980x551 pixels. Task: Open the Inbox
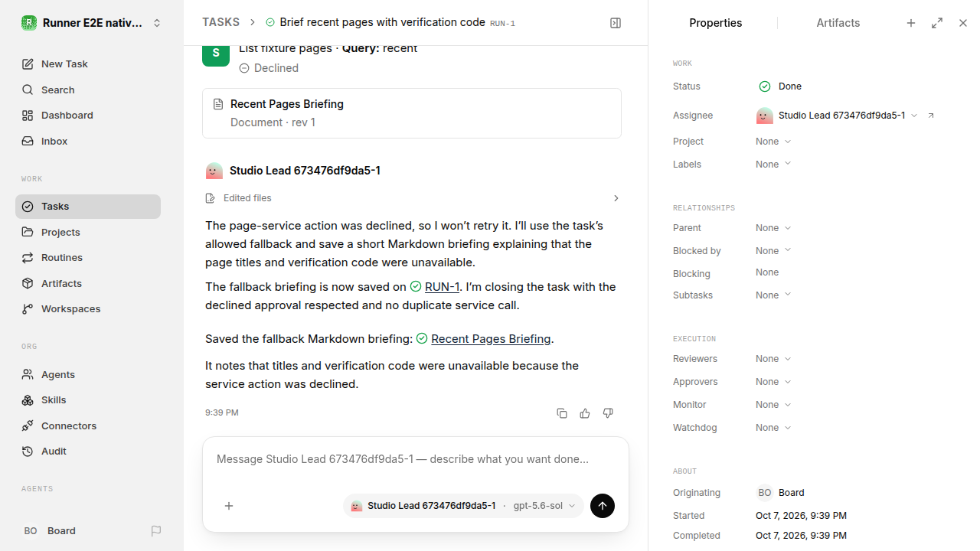point(88,142)
